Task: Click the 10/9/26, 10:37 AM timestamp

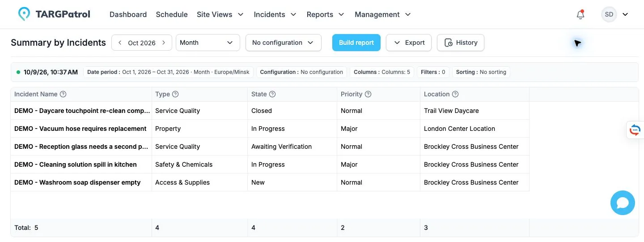Action: [x=51, y=72]
